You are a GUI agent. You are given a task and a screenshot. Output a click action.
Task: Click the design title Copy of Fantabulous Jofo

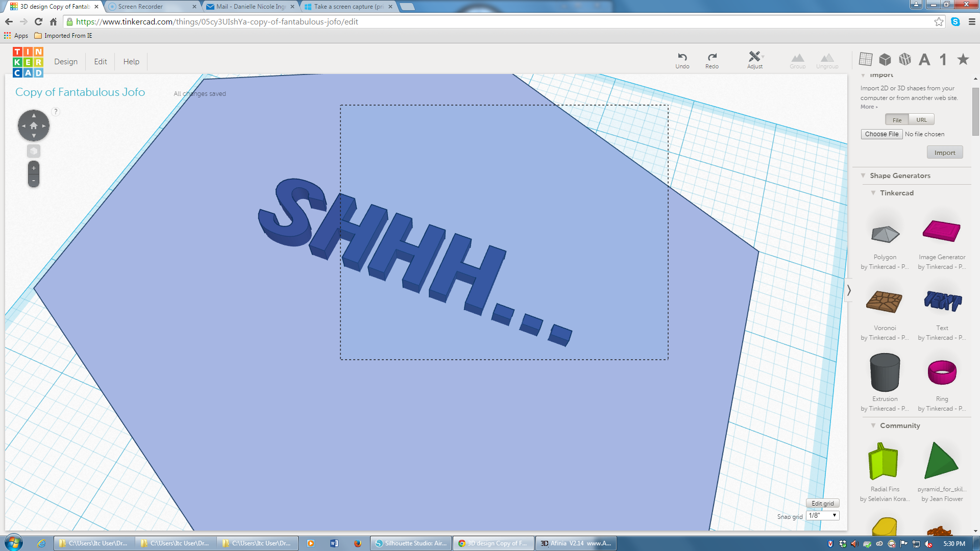pyautogui.click(x=80, y=92)
